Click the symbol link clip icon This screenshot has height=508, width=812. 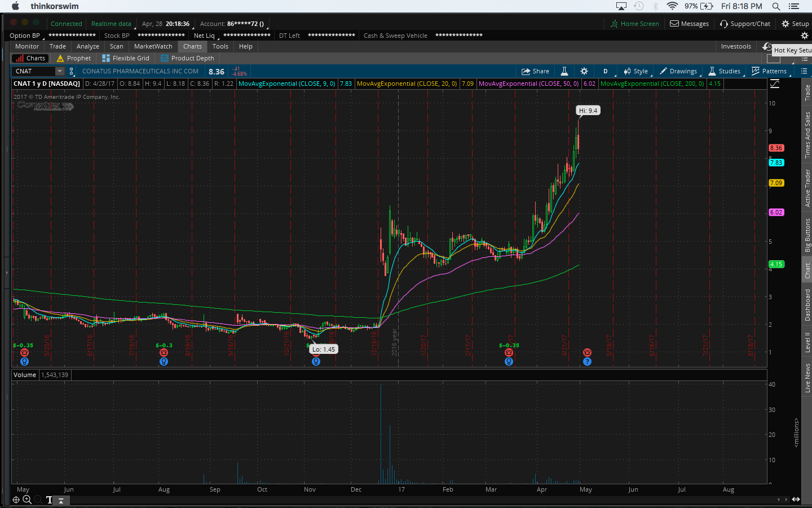[72, 71]
